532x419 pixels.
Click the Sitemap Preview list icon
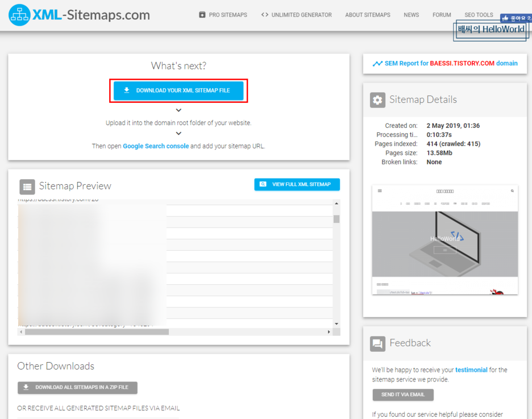click(x=27, y=186)
